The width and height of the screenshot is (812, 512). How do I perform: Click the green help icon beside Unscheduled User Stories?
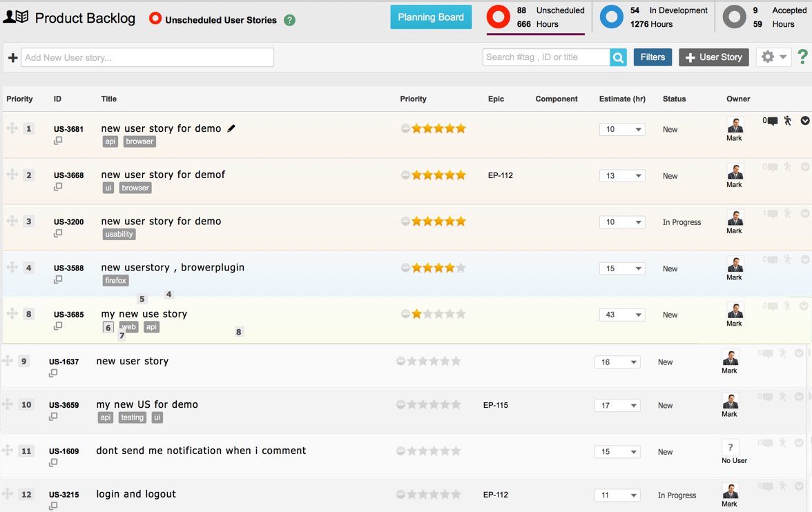[289, 20]
